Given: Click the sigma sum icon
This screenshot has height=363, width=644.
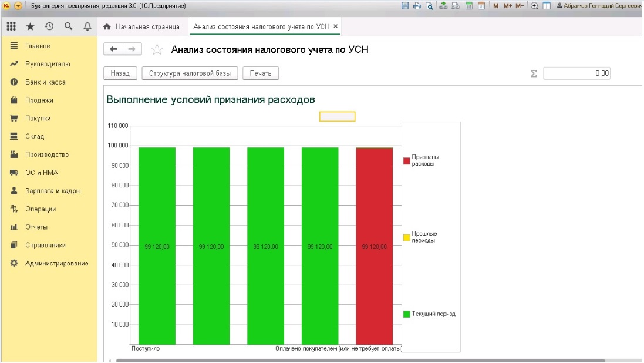Looking at the screenshot, I should 534,73.
